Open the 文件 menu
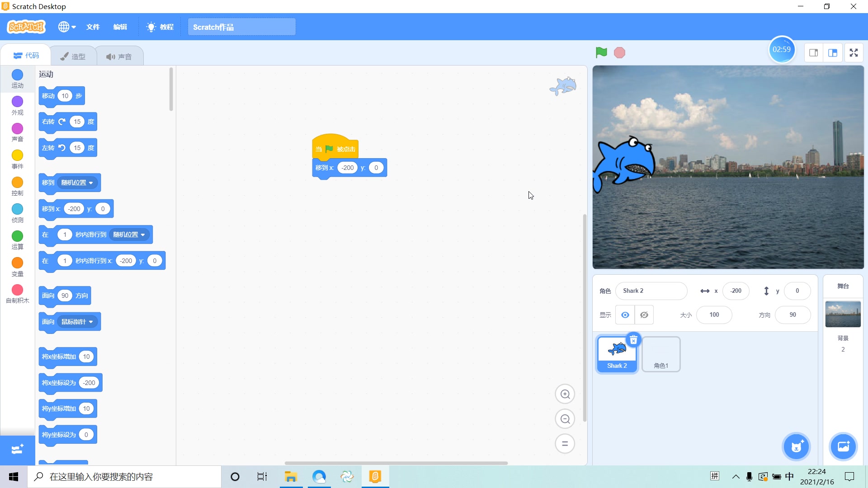The height and width of the screenshot is (488, 868). point(93,27)
